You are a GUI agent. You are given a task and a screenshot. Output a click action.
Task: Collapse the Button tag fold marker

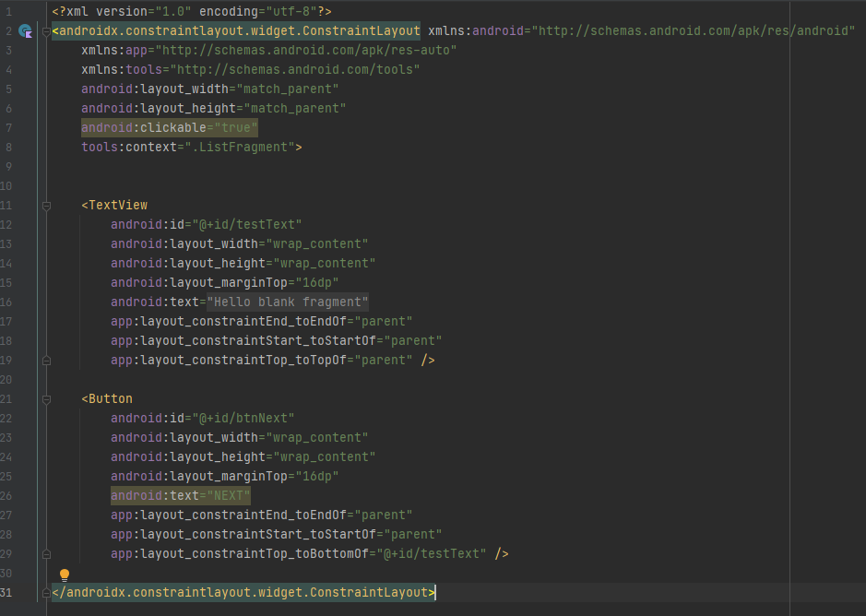point(46,399)
